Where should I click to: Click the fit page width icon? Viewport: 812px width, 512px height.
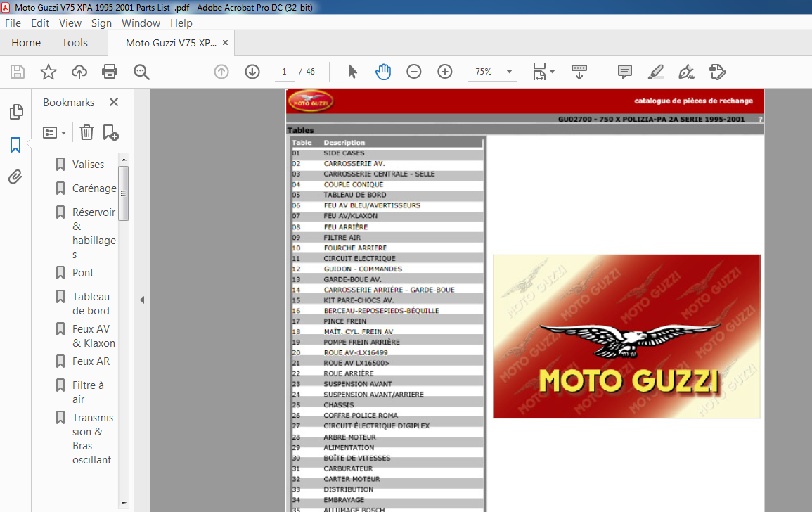click(x=539, y=72)
